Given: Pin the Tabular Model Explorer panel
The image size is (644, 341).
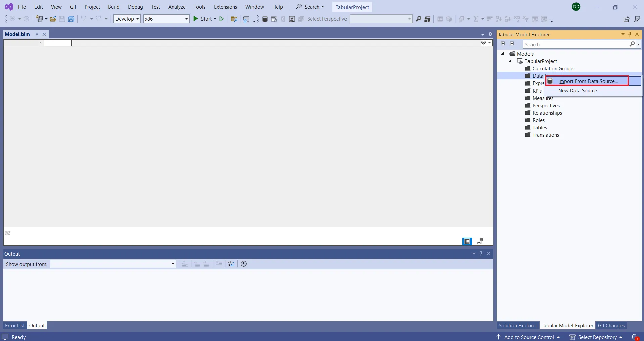Looking at the screenshot, I should point(630,34).
